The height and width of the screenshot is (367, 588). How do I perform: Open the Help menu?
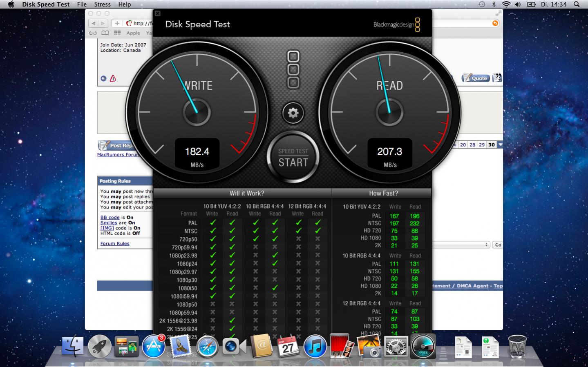pos(125,4)
